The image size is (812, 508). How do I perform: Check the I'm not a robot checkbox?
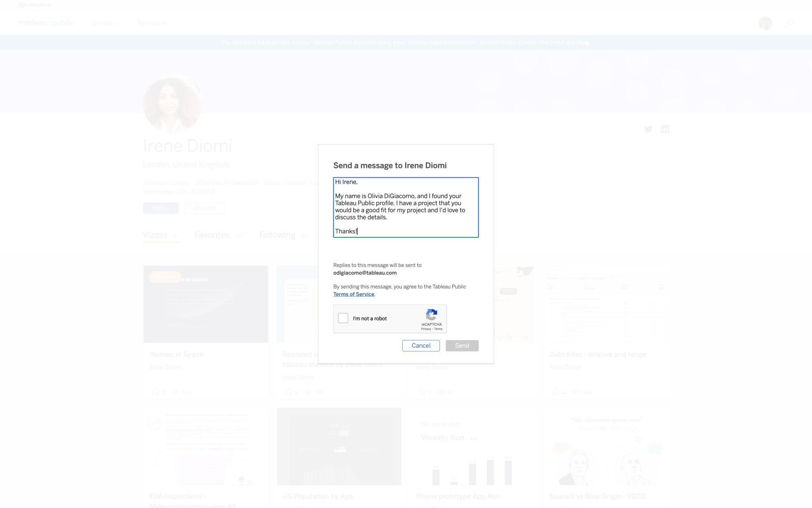tap(343, 318)
